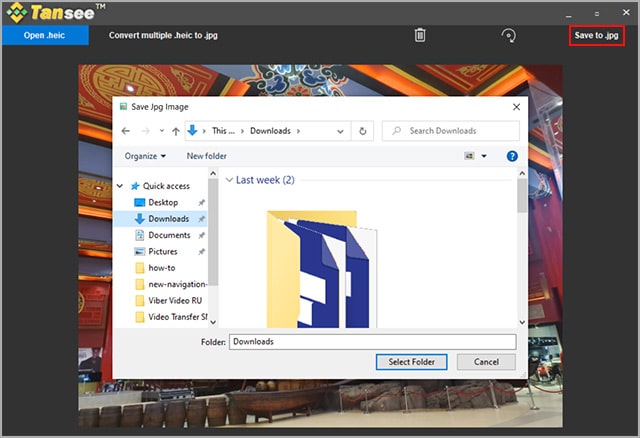The image size is (640, 438).
Task: Refresh the Downloads folder view
Action: point(363,131)
